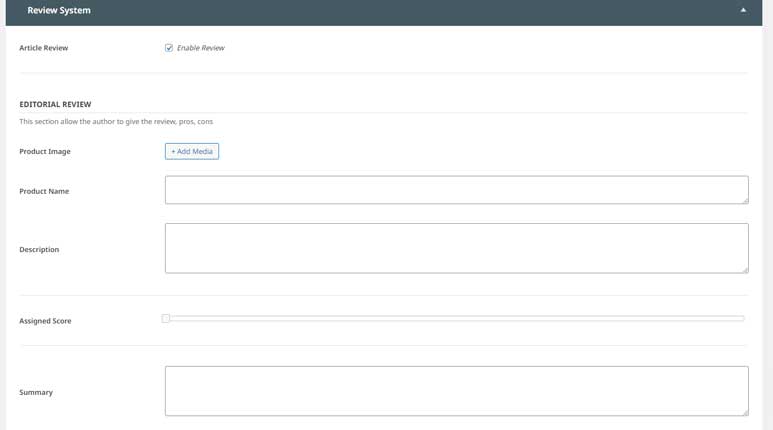Collapse the Review System panel arrow
The height and width of the screenshot is (430, 773).
743,10
